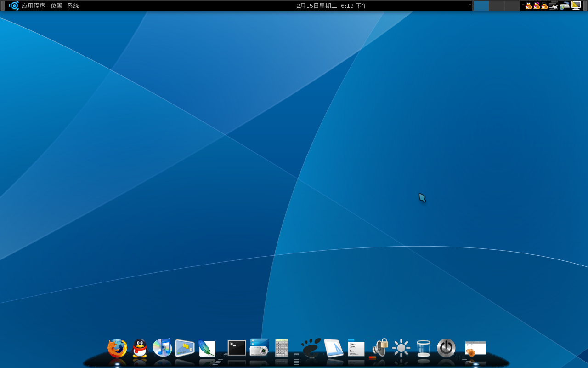Screen dimensions: 588x368
Task: Switch to the middle workspace in switcher
Action: [x=497, y=6]
